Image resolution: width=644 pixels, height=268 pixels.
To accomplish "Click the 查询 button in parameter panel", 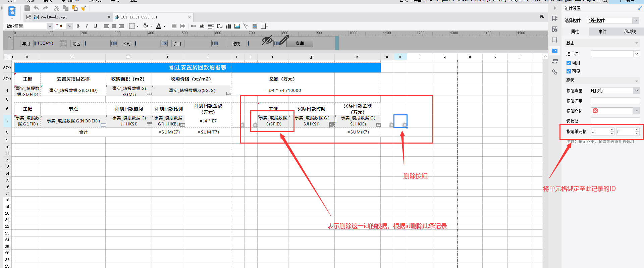I will pos(300,43).
